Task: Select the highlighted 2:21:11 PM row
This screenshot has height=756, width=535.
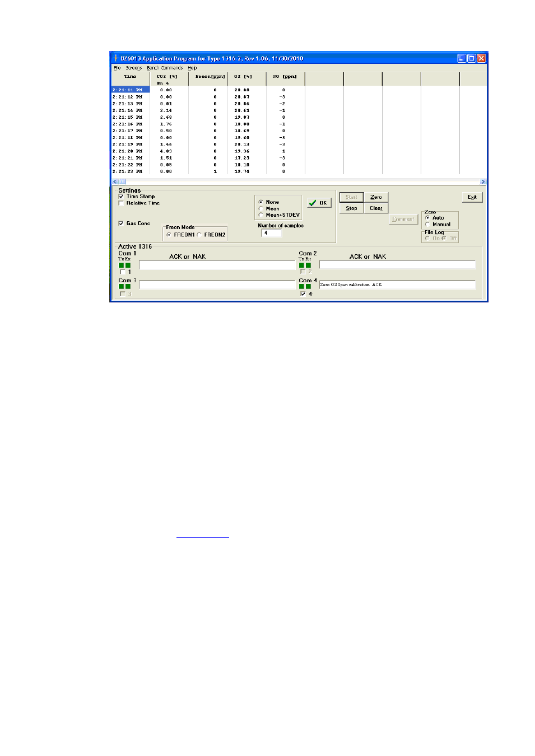Action: 131,90
